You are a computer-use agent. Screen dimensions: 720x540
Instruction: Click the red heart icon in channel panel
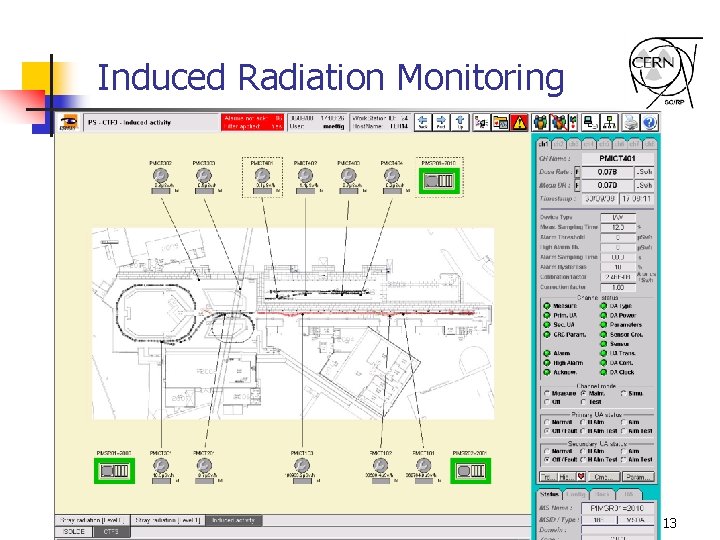[x=581, y=476]
